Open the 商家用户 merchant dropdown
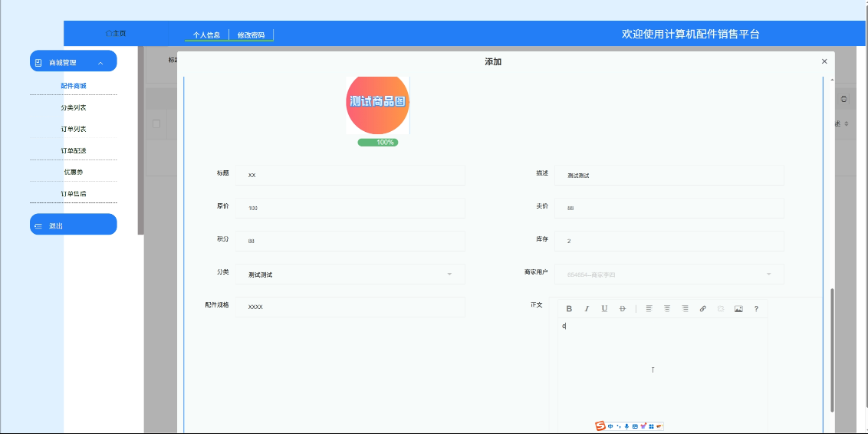The width and height of the screenshot is (868, 434). tap(669, 275)
